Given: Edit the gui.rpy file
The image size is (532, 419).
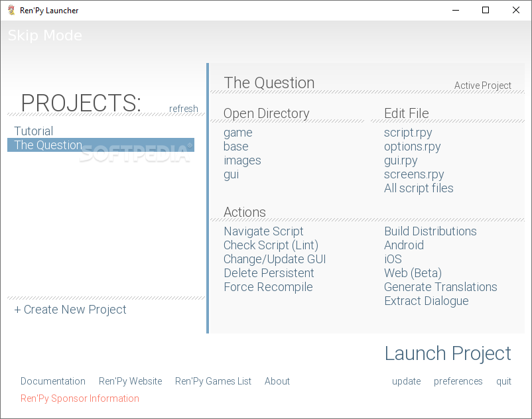Looking at the screenshot, I should pos(401,160).
